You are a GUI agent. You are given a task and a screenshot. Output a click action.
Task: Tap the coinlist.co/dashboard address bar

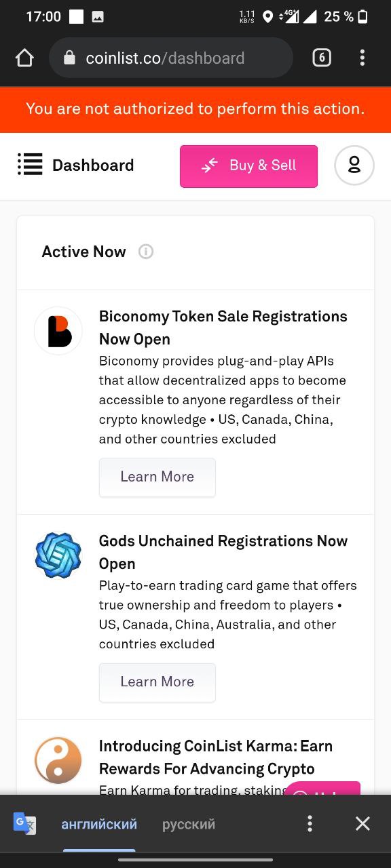click(171, 58)
